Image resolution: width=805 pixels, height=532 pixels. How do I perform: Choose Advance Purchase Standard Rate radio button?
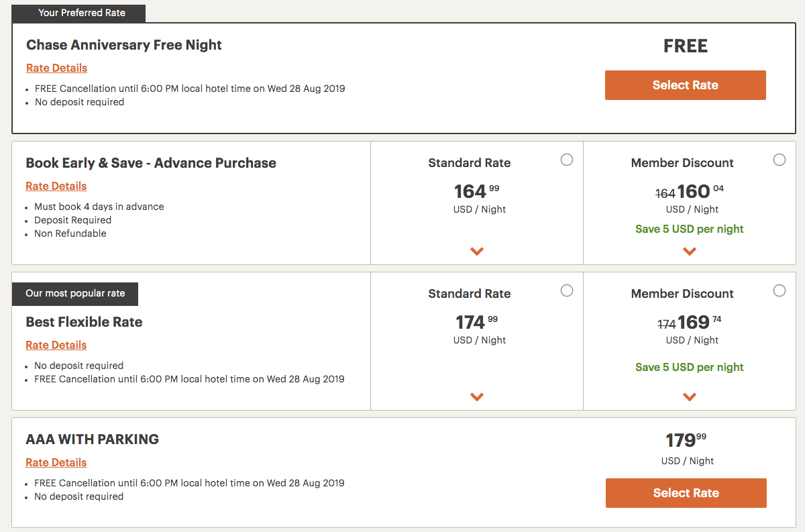pyautogui.click(x=567, y=160)
